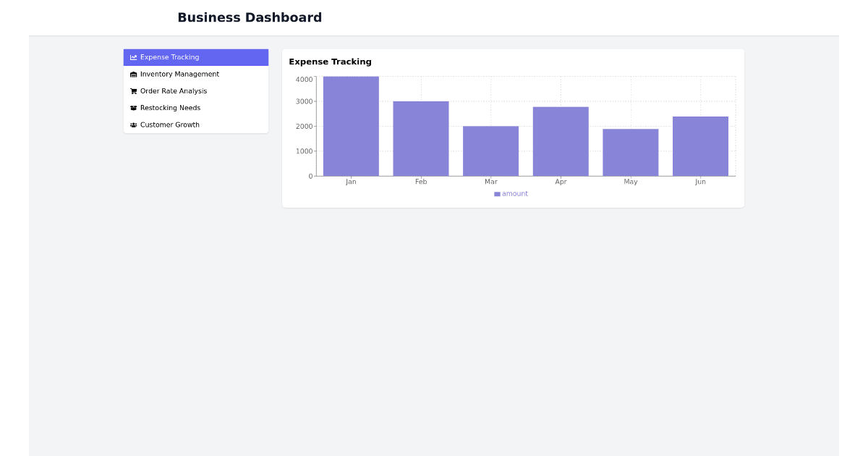Click the 4000 label on the y-axis
Viewport: 868px width, 456px height.
304,79
